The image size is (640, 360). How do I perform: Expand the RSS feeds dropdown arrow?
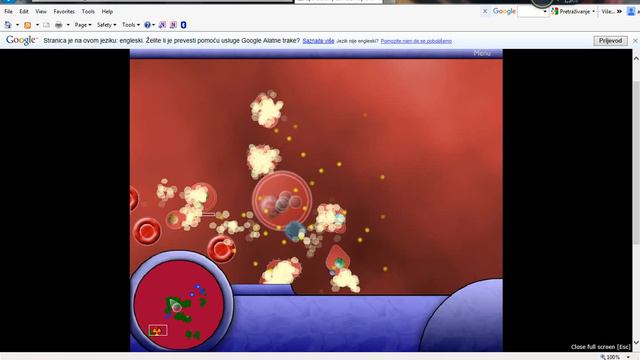click(x=37, y=25)
